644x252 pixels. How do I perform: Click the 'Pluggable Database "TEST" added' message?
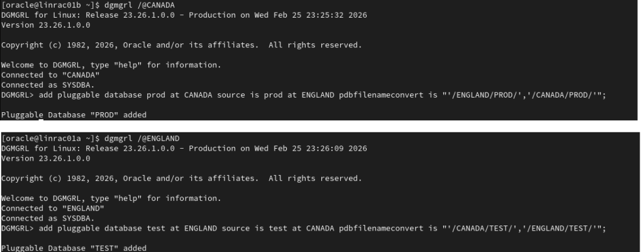(74, 248)
